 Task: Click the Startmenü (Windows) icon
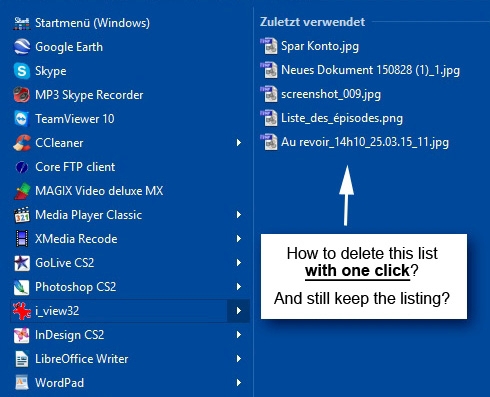[x=22, y=23]
